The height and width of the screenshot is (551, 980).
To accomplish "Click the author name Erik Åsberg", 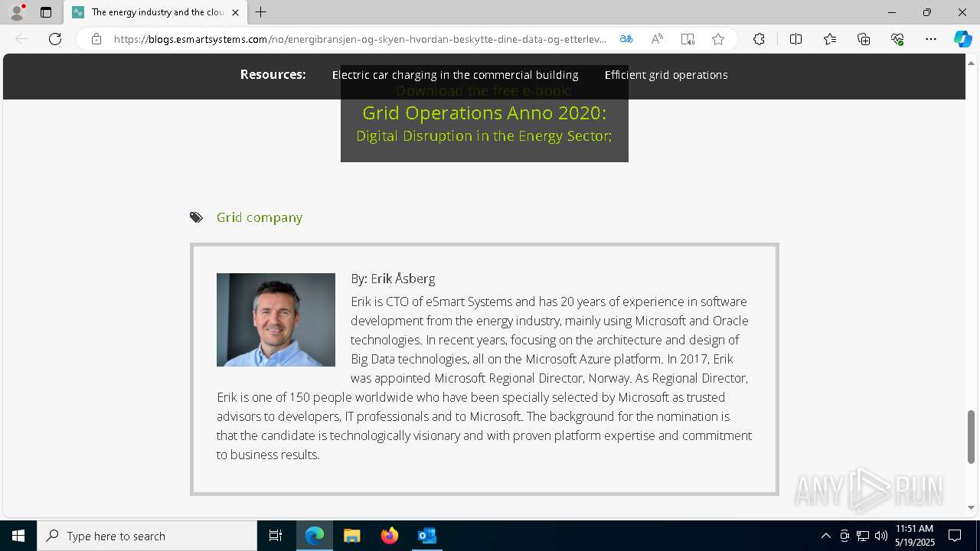I will pos(403,279).
